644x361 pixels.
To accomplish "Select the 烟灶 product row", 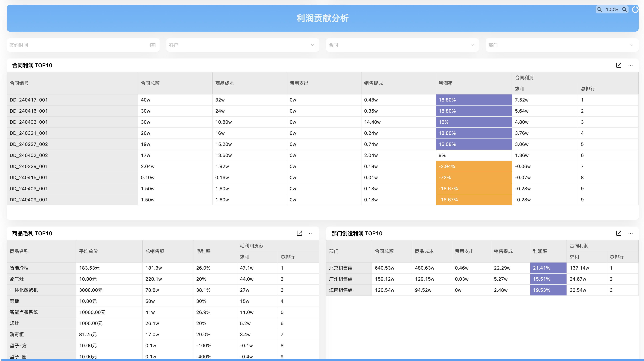I will (x=163, y=323).
